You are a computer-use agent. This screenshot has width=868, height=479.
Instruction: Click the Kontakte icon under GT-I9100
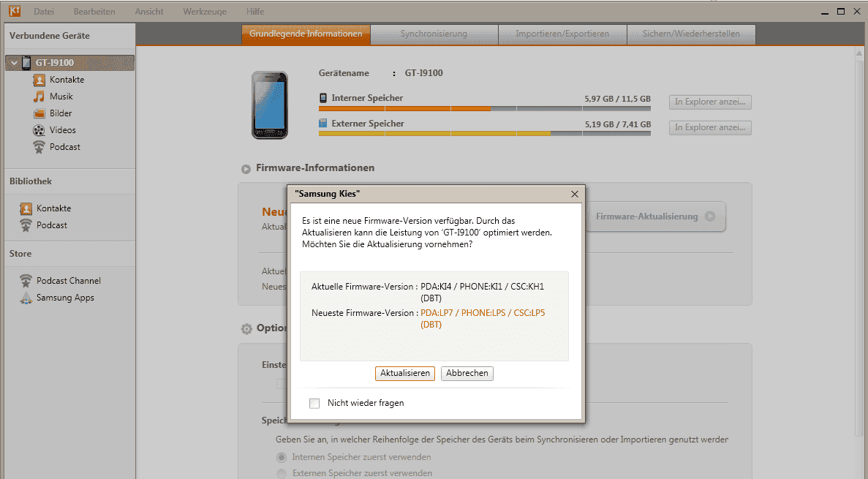[x=39, y=80]
